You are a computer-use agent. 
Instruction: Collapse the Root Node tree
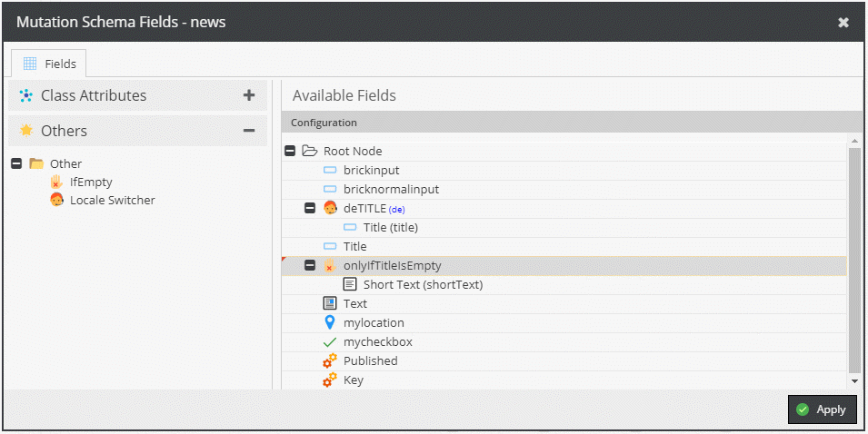tap(290, 152)
